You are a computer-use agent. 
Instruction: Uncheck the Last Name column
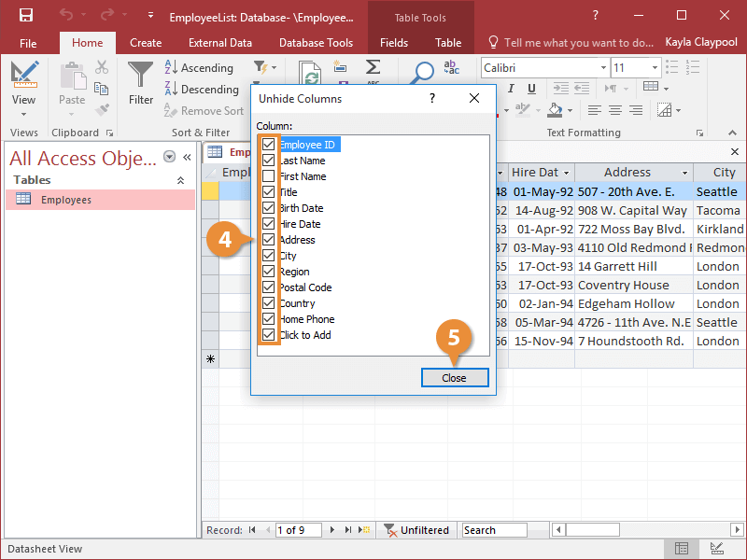[x=266, y=160]
